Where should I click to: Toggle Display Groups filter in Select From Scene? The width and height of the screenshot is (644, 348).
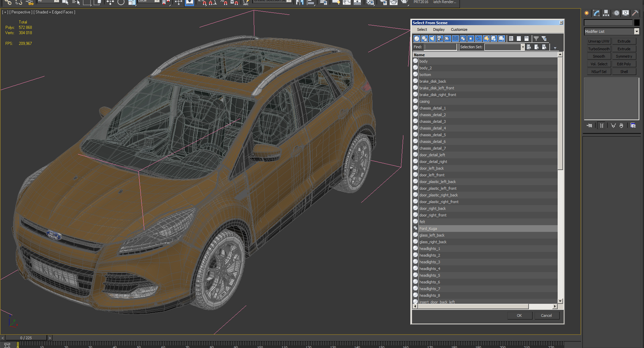(463, 39)
